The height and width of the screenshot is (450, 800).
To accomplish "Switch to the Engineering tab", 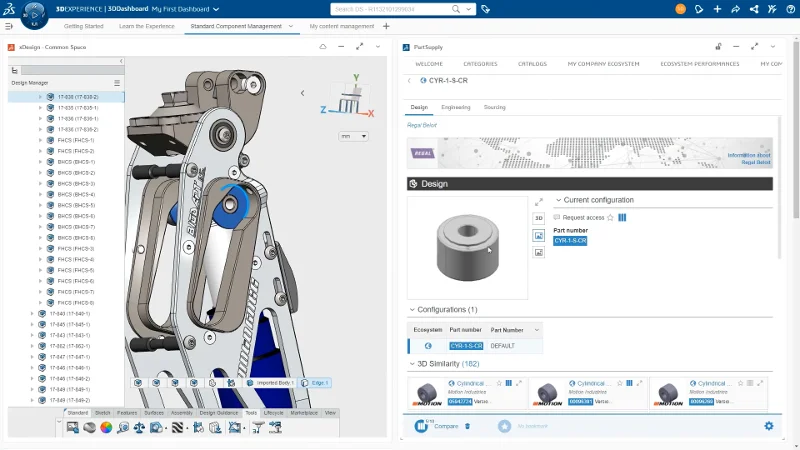I will coord(455,107).
